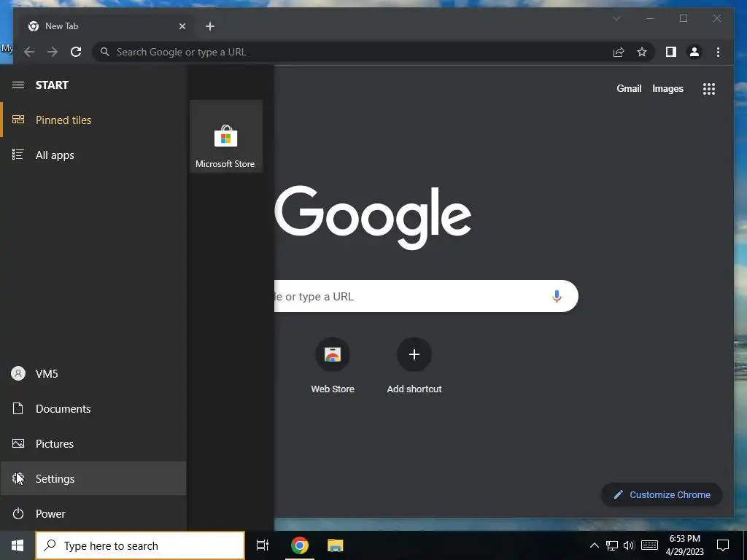Reload the current page
The height and width of the screenshot is (560, 747).
click(76, 52)
